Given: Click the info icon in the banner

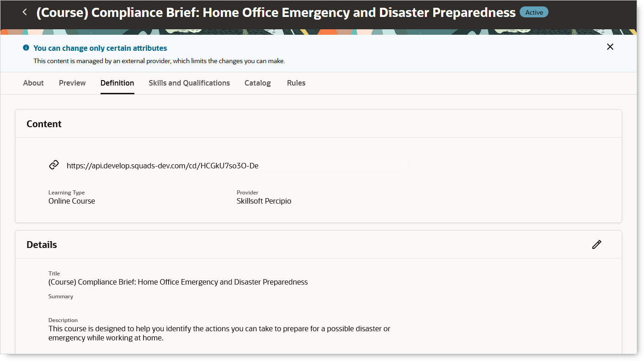Looking at the screenshot, I should tap(26, 48).
